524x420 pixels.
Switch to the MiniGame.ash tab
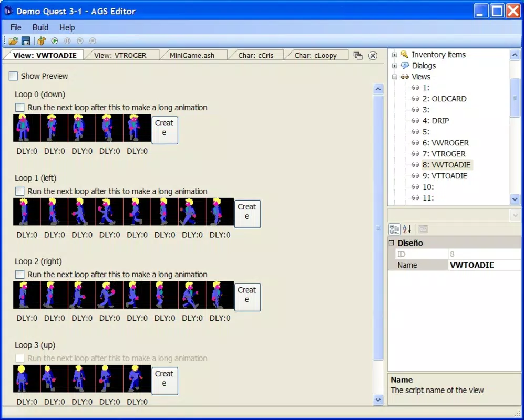[192, 56]
